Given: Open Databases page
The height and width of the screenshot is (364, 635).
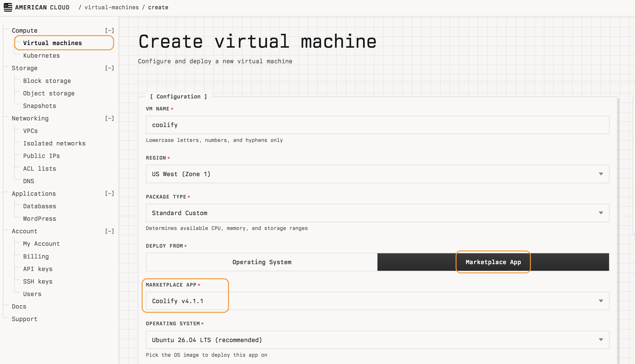Looking at the screenshot, I should pos(39,206).
